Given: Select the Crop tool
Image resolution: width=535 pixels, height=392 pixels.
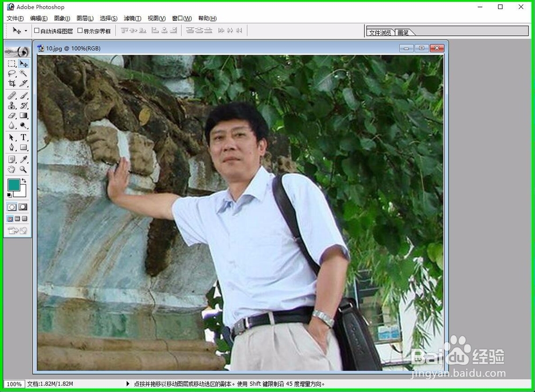Looking at the screenshot, I should point(12,83).
